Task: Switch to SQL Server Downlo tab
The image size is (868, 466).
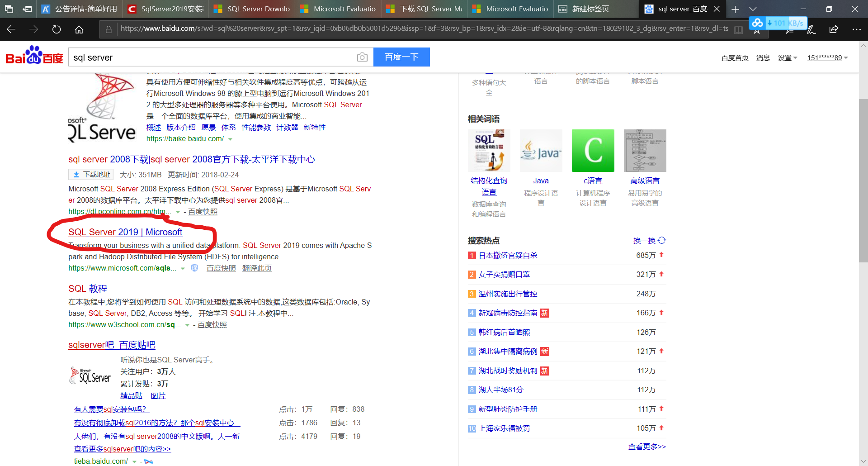Action: coord(252,9)
